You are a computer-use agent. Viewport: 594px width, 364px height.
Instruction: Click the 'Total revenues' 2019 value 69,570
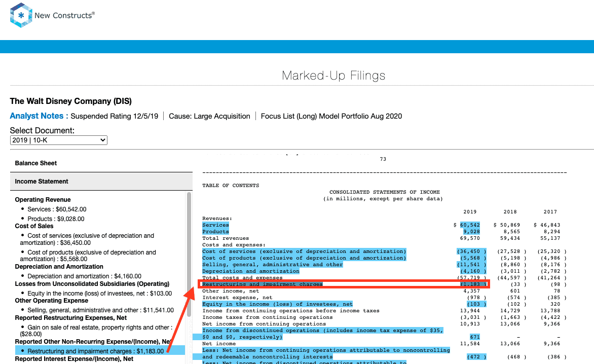pyautogui.click(x=470, y=238)
